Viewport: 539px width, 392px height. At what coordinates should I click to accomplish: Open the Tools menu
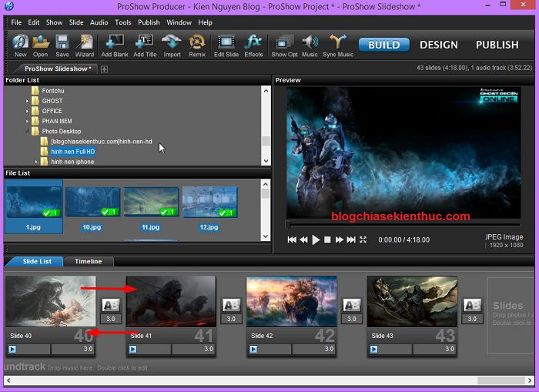tap(123, 22)
